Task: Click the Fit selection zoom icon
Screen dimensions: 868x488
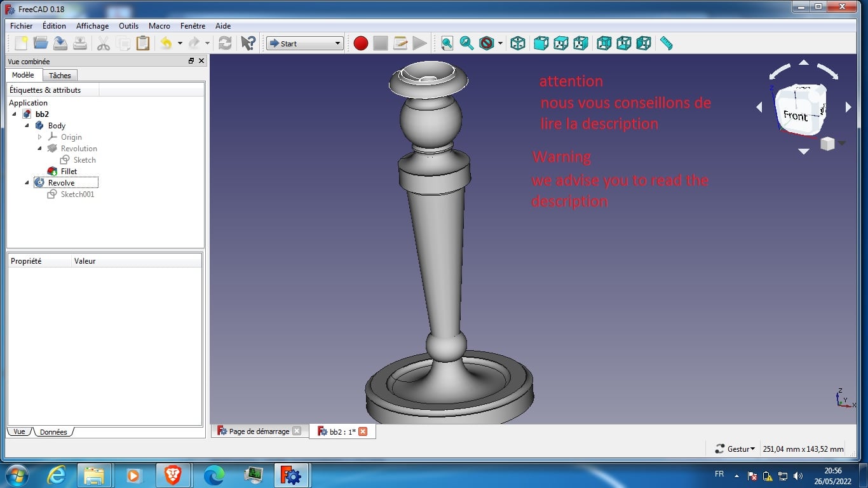Action: tap(467, 43)
